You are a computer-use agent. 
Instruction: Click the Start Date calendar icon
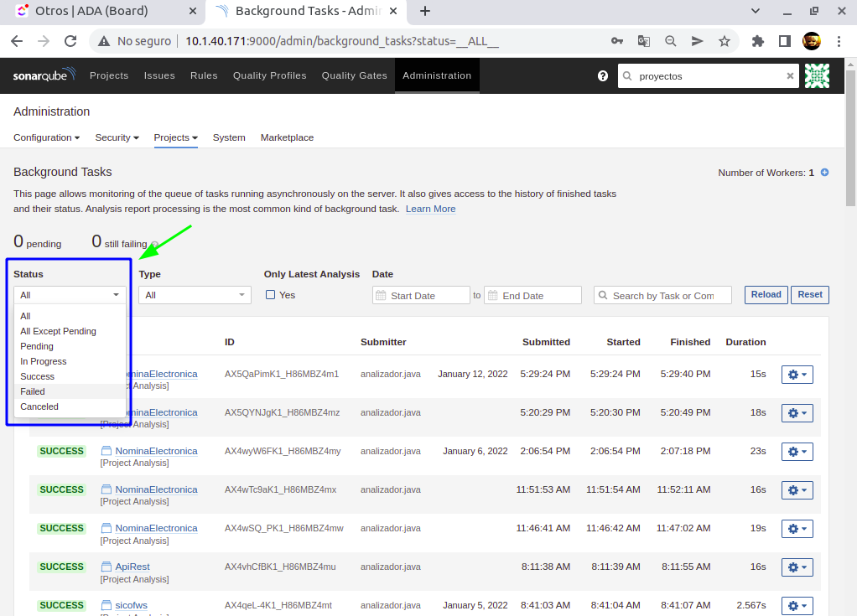pos(381,296)
